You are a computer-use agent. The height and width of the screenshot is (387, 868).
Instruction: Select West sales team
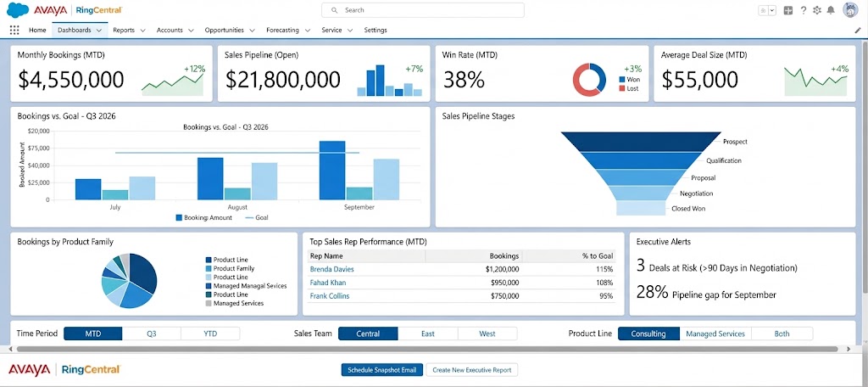coord(487,334)
